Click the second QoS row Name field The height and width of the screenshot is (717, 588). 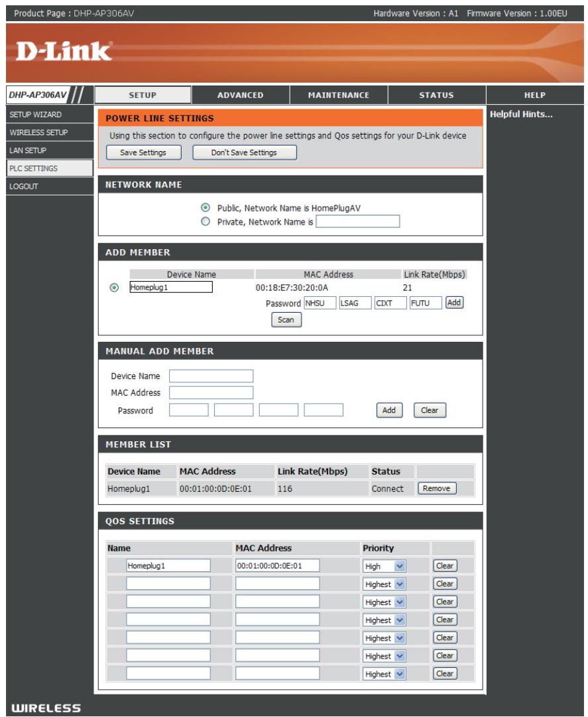(x=168, y=584)
